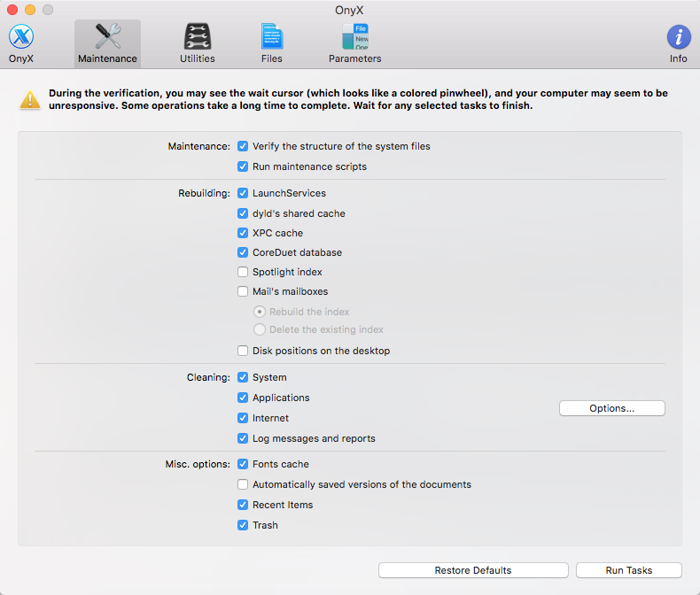The height and width of the screenshot is (595, 700).
Task: Click the Cleaning: section label
Action: click(208, 377)
